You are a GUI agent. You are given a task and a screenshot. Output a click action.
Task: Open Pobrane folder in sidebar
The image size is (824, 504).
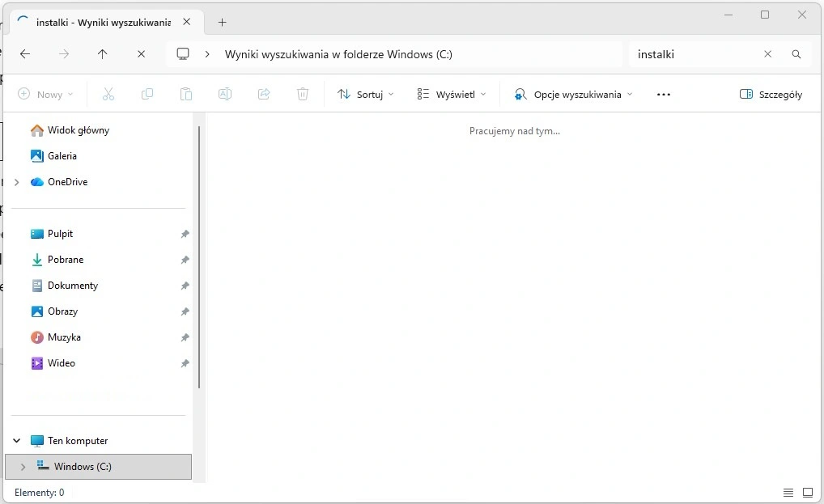[x=66, y=260]
